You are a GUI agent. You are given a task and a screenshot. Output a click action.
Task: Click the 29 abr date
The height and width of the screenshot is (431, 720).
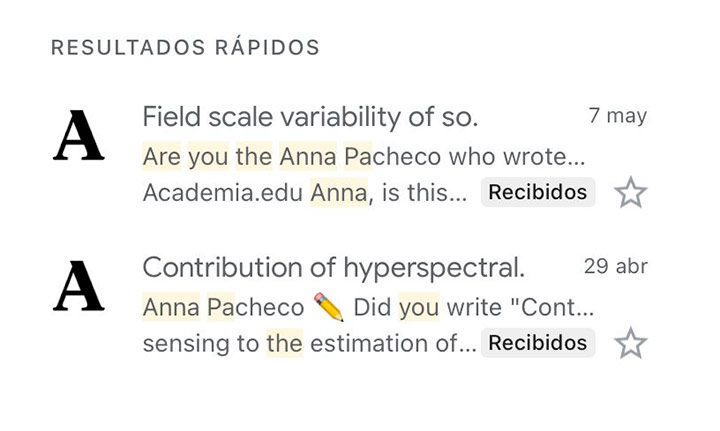coord(616,266)
